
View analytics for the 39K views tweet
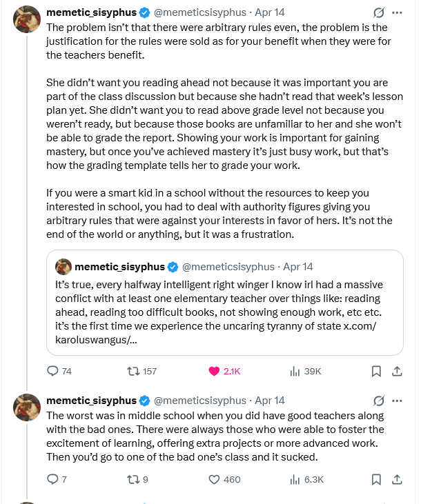(295, 371)
